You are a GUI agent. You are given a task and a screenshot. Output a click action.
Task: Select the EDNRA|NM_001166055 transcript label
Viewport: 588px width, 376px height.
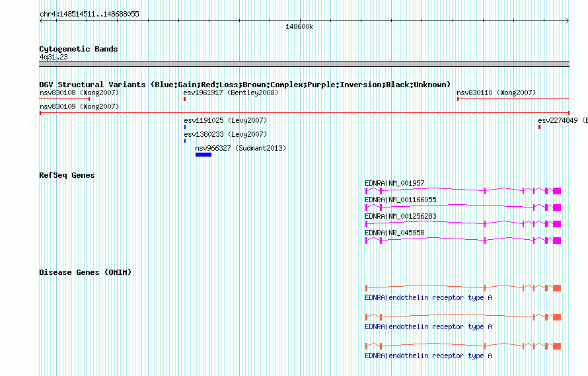400,200
